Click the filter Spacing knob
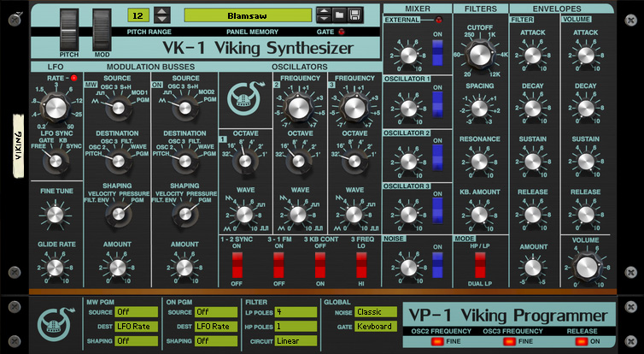This screenshot has height=354, width=644. pos(479,109)
